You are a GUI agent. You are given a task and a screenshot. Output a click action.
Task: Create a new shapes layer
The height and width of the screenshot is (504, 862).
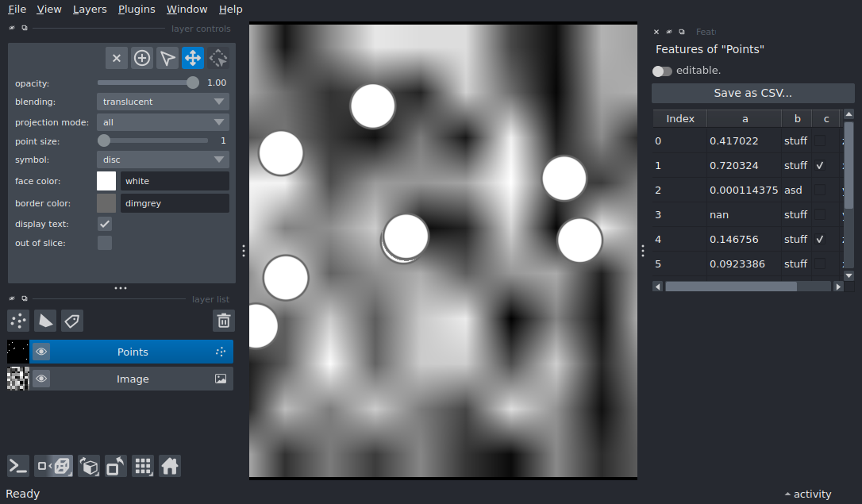(45, 321)
